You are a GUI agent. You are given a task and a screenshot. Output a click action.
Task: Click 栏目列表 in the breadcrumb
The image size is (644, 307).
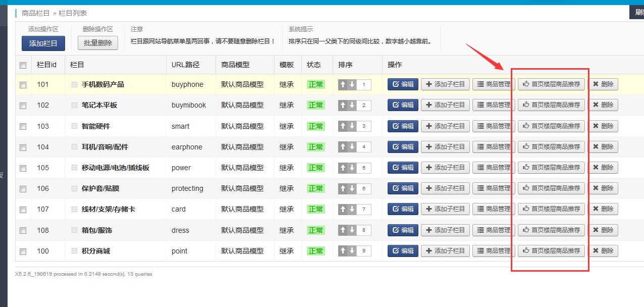point(73,13)
